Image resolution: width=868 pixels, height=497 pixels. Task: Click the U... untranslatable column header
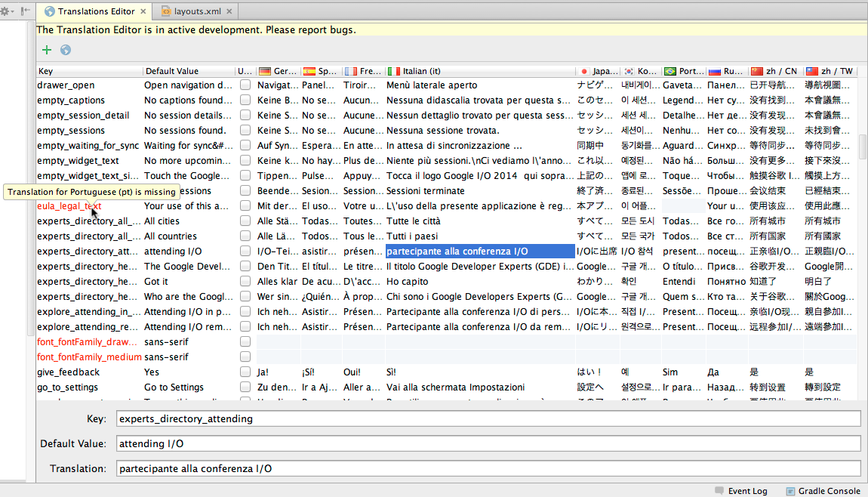245,71
